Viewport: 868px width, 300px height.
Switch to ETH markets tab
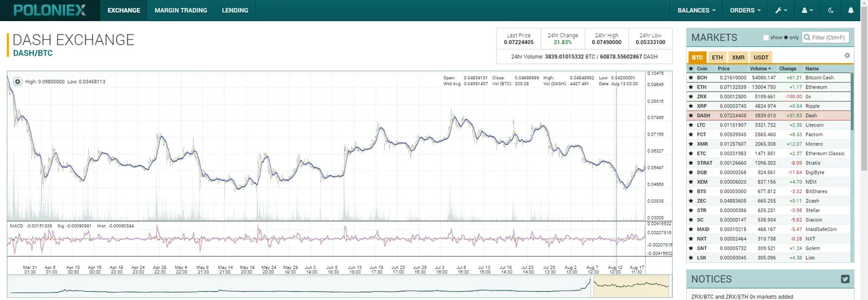[717, 58]
